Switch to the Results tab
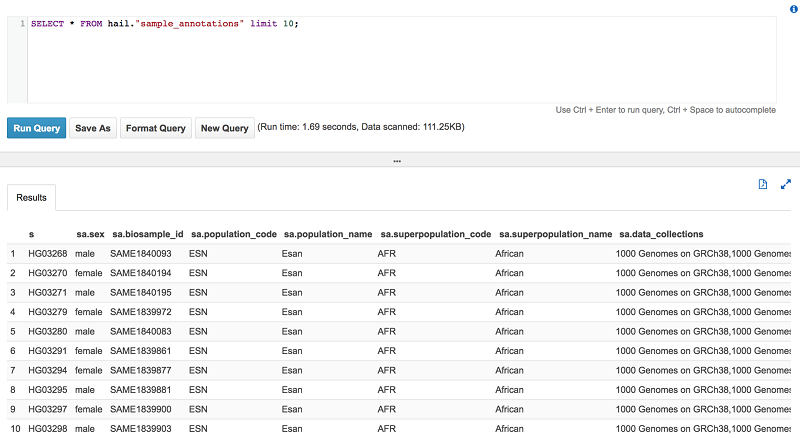The image size is (800, 438). [31, 198]
